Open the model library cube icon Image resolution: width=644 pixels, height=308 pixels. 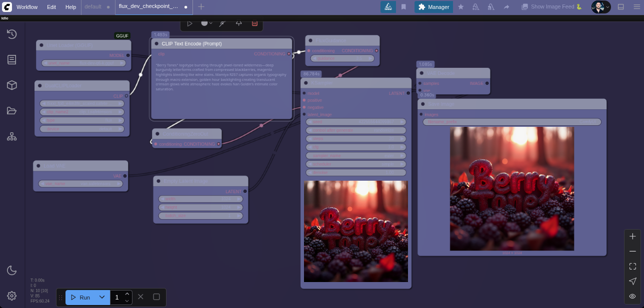tap(12, 85)
